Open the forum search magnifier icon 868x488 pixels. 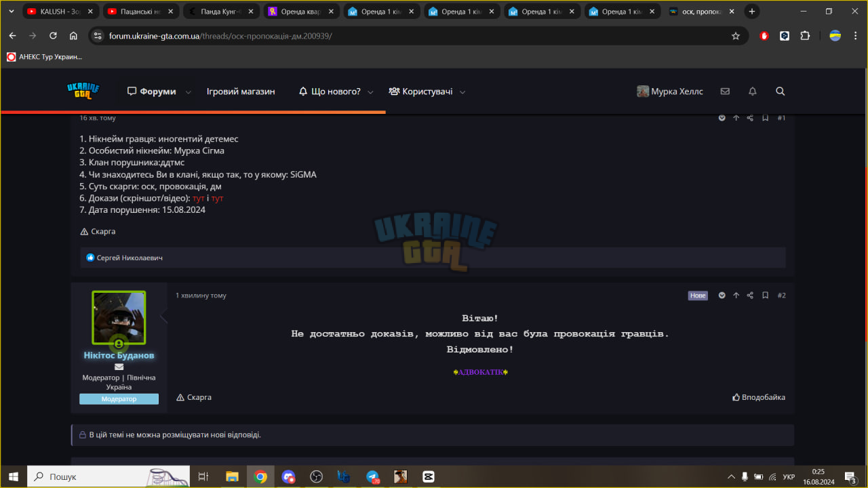[780, 91]
